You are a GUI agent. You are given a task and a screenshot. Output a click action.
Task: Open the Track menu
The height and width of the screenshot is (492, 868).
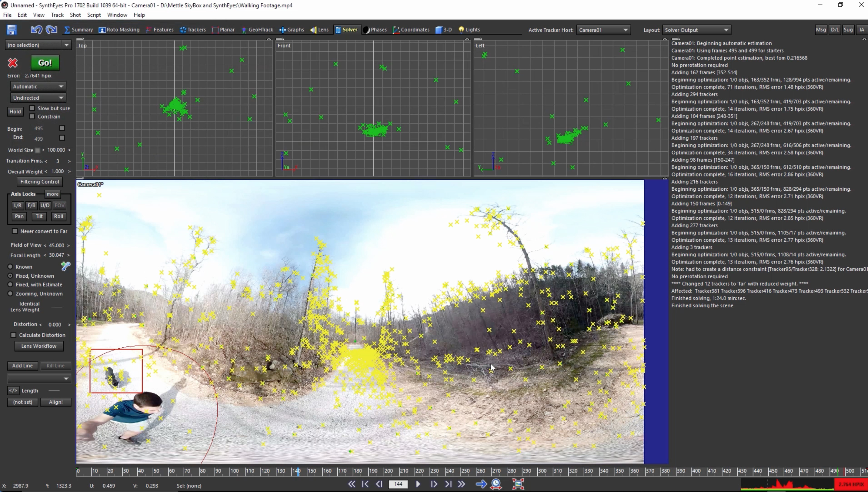click(57, 15)
